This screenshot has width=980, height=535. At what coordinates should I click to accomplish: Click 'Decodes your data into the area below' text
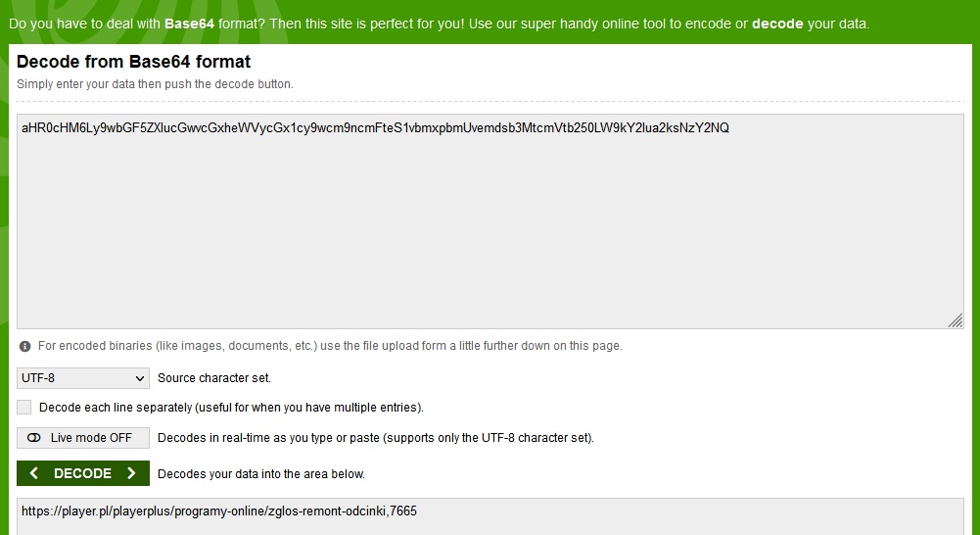pos(261,474)
